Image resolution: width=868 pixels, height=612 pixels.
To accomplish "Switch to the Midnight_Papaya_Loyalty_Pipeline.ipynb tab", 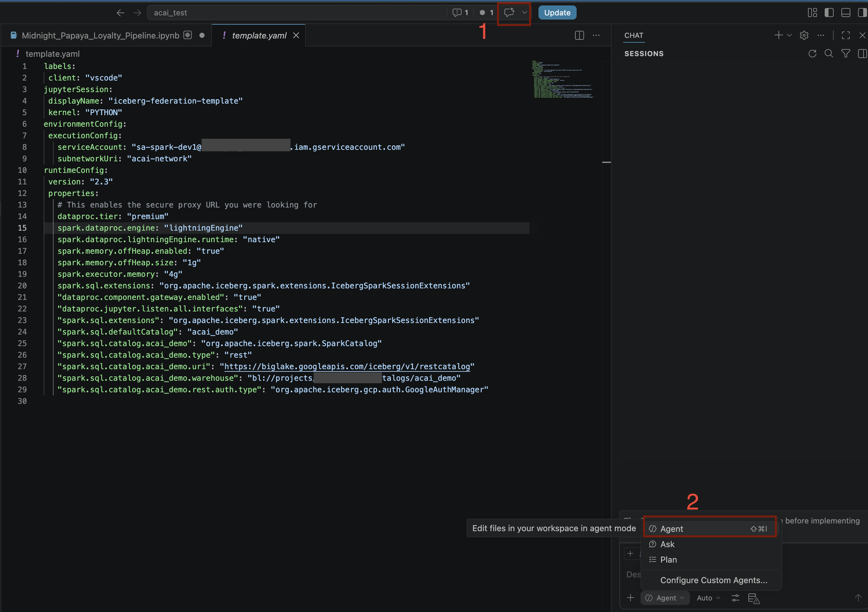I will (100, 35).
